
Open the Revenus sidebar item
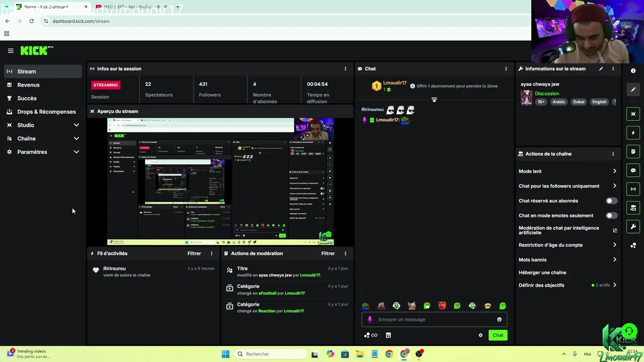[43, 85]
